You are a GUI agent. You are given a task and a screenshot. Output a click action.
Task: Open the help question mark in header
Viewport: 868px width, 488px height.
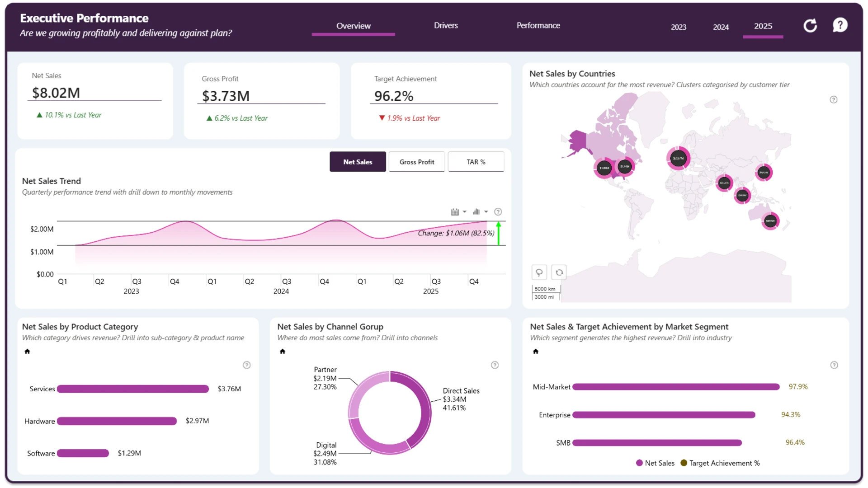(840, 25)
